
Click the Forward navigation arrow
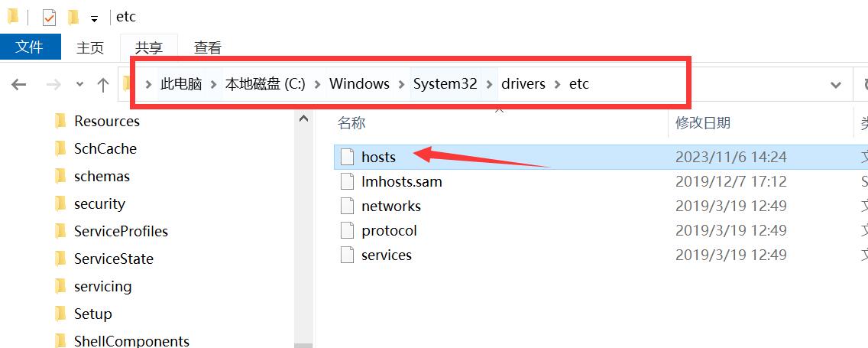tap(53, 85)
